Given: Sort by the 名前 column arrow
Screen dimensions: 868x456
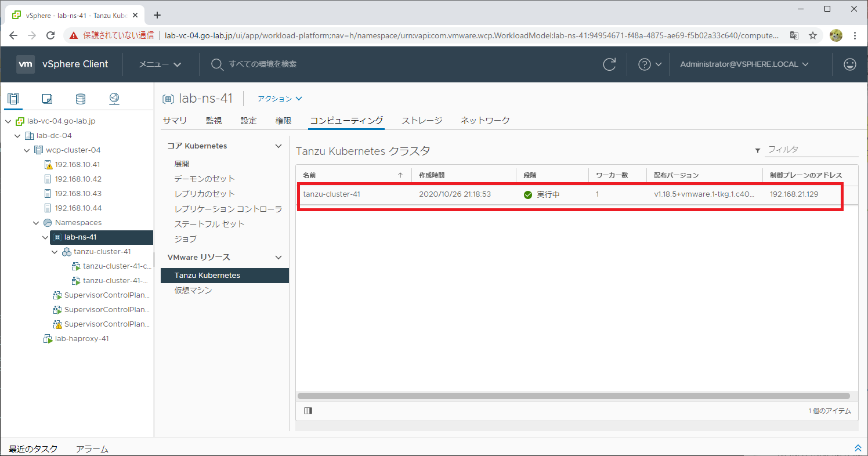Looking at the screenshot, I should coord(400,175).
